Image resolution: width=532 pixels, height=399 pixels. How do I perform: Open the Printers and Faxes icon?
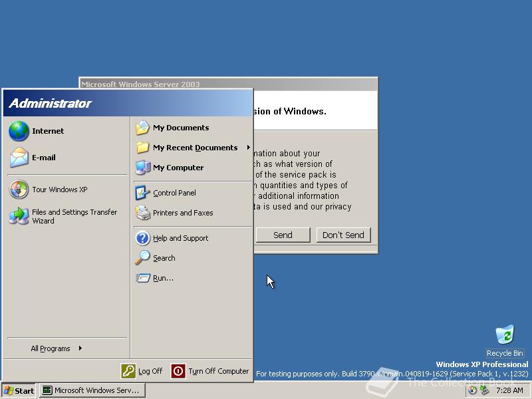coord(142,213)
